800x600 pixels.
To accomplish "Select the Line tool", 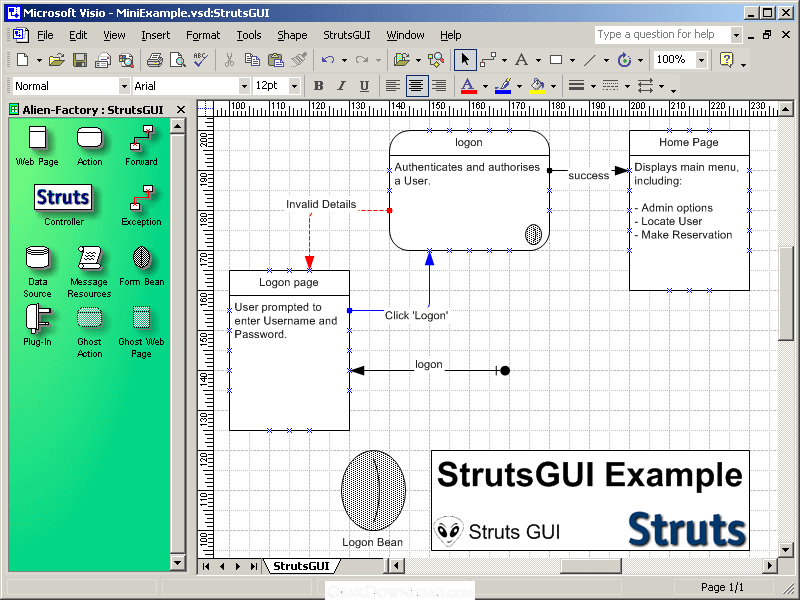I will [x=589, y=60].
